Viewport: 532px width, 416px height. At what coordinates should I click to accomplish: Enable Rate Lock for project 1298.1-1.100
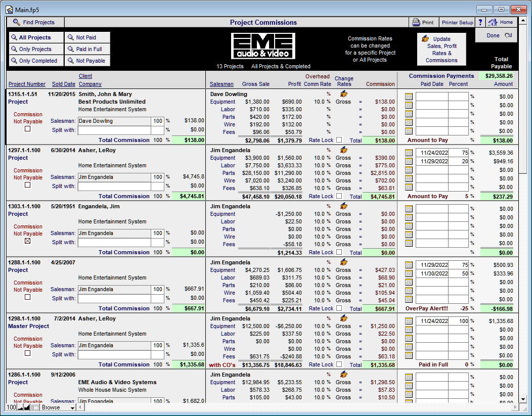(339, 364)
